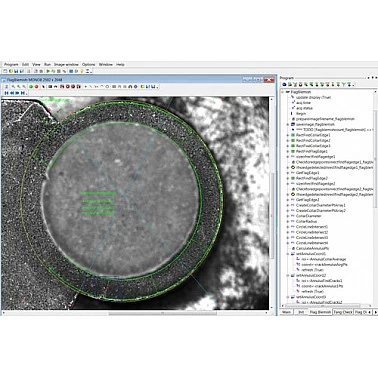The height and width of the screenshot is (378, 378).
Task: Open the Program menu
Action: tap(11, 64)
